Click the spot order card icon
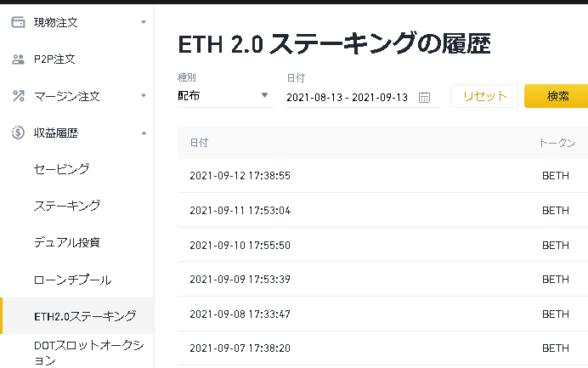Viewport: 588px width, 368px height. [x=18, y=22]
